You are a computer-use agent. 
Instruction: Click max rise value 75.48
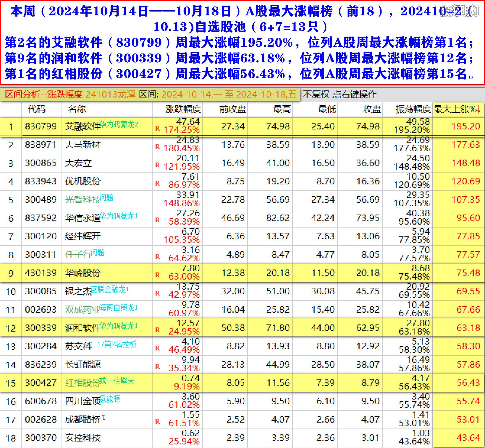468,273
